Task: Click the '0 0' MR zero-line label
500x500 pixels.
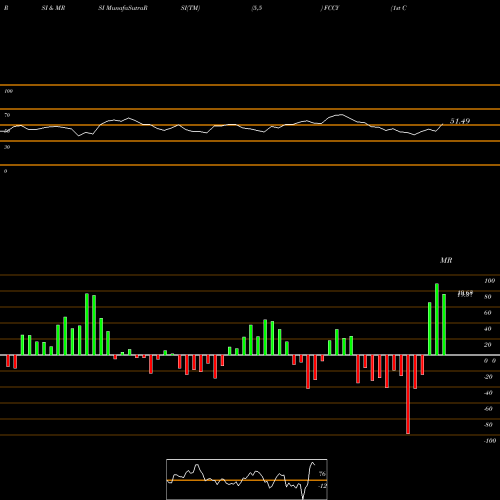Action: (490, 361)
